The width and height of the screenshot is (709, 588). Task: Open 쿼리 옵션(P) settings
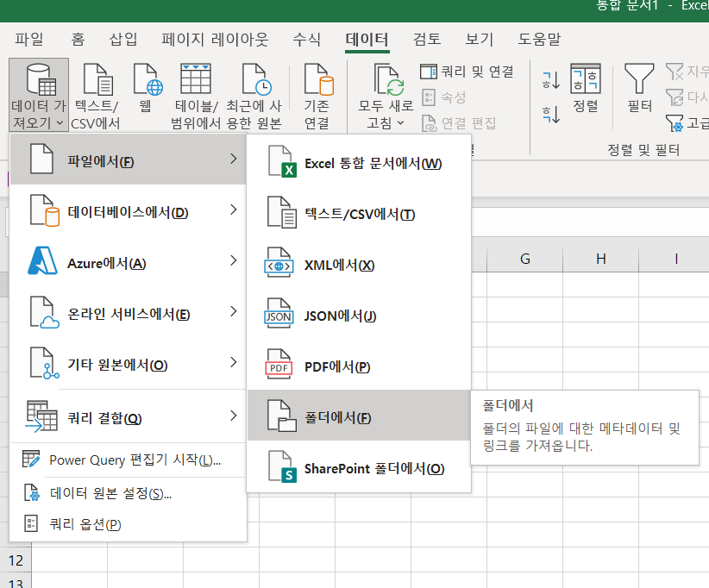128,524
